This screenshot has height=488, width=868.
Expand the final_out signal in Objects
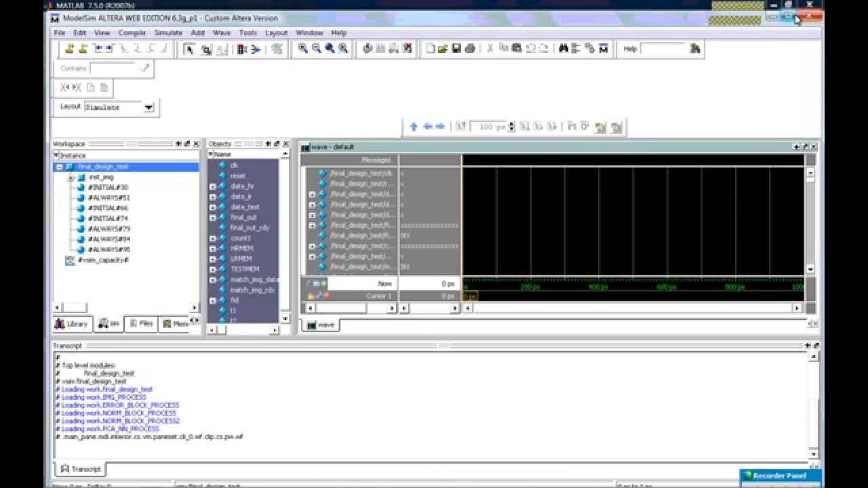click(x=213, y=218)
